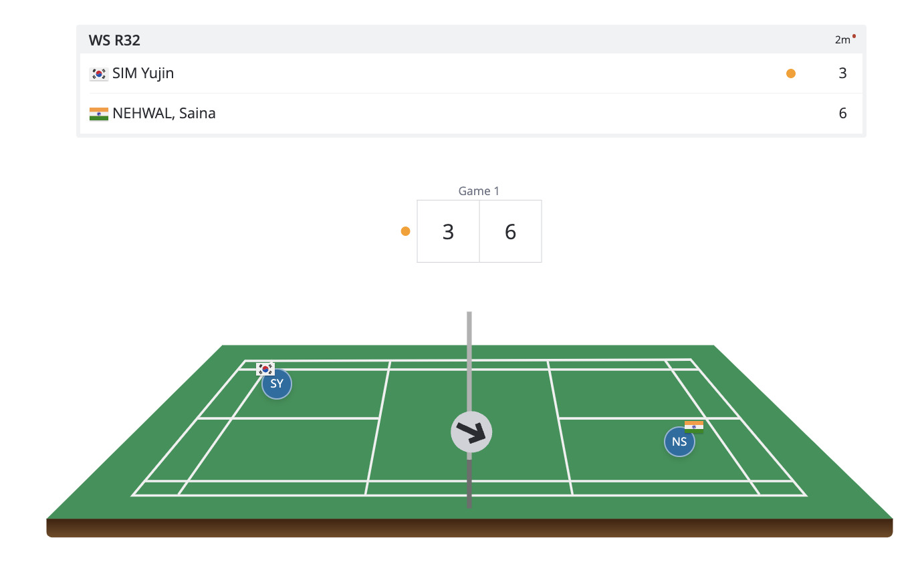The height and width of the screenshot is (568, 924).
Task: Click the 2m match duration label
Action: [842, 40]
